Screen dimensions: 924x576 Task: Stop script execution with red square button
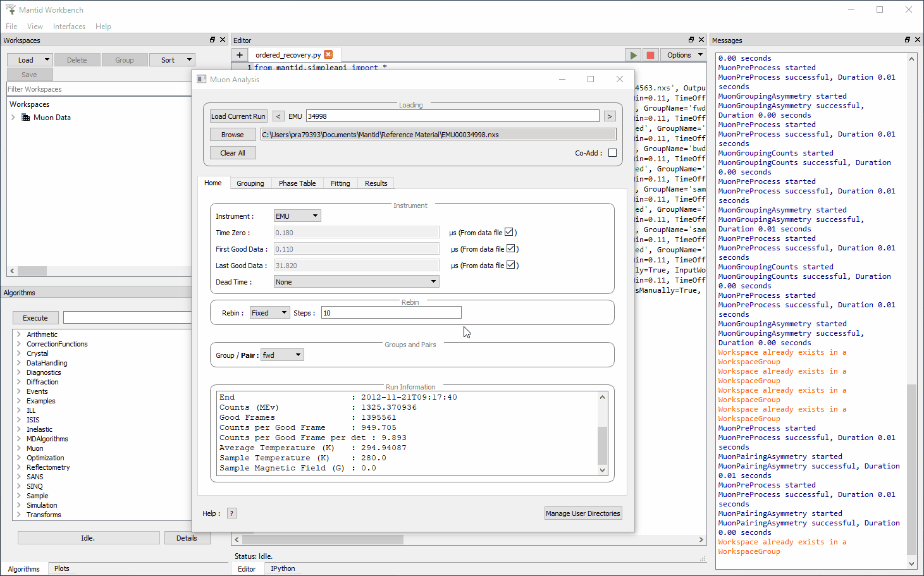650,55
